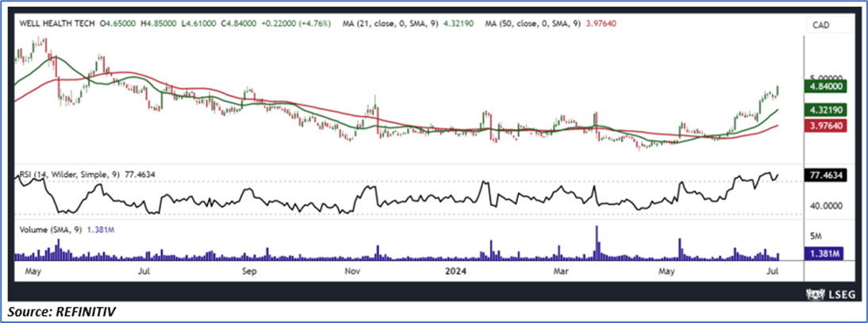
Task: Click the WELL HEALTH TECH symbol title
Action: pyautogui.click(x=58, y=24)
